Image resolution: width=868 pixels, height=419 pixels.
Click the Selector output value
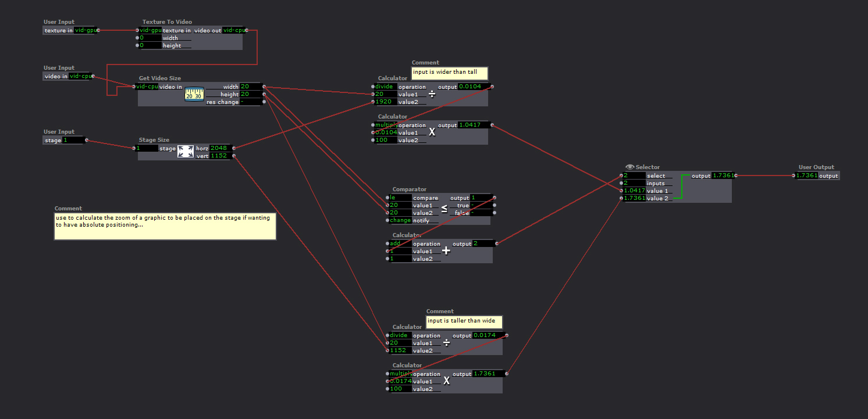point(723,176)
